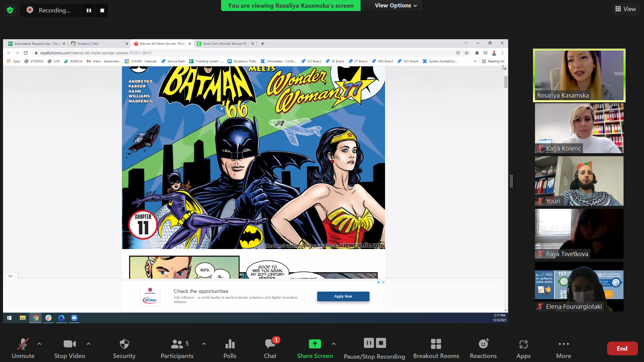The width and height of the screenshot is (644, 362).
Task: Open WFs Board bookmark
Action: (382, 61)
